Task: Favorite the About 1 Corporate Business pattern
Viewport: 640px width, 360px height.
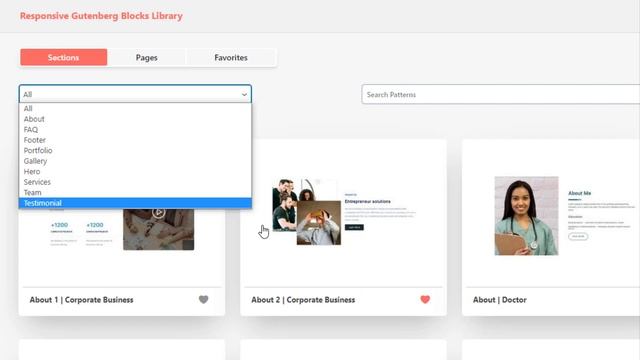Action: [x=203, y=300]
